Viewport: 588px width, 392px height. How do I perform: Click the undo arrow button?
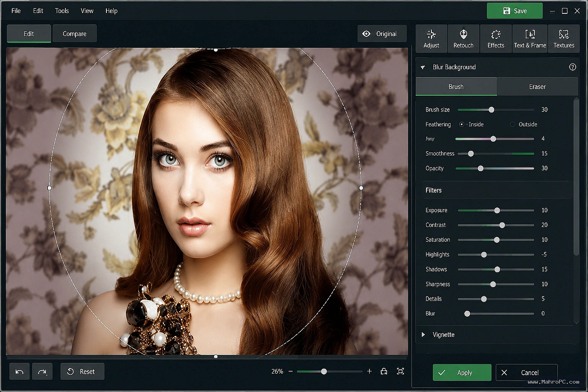coord(20,371)
